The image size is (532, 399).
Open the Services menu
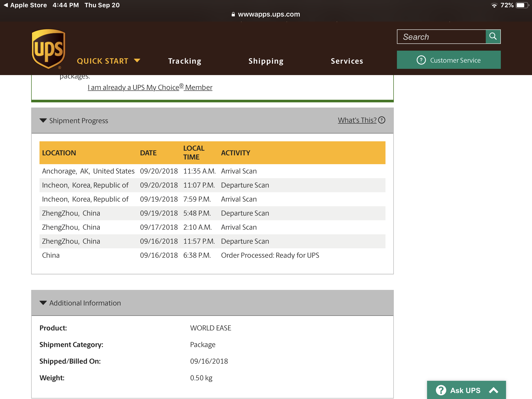[347, 61]
